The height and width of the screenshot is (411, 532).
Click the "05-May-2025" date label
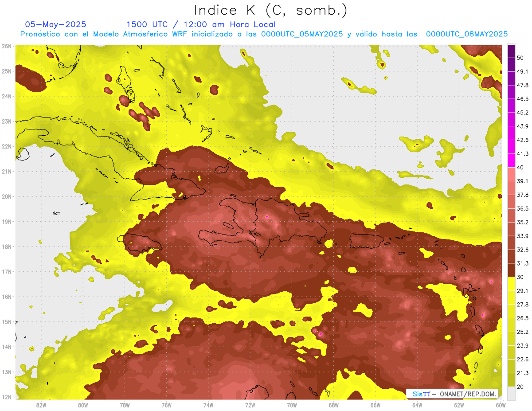click(56, 24)
